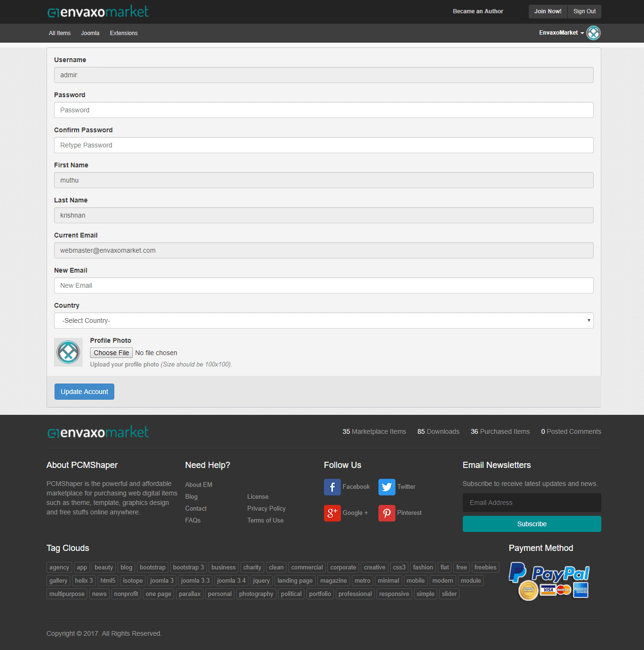Select the multipurpose tag
This screenshot has width=644, height=650.
click(67, 594)
